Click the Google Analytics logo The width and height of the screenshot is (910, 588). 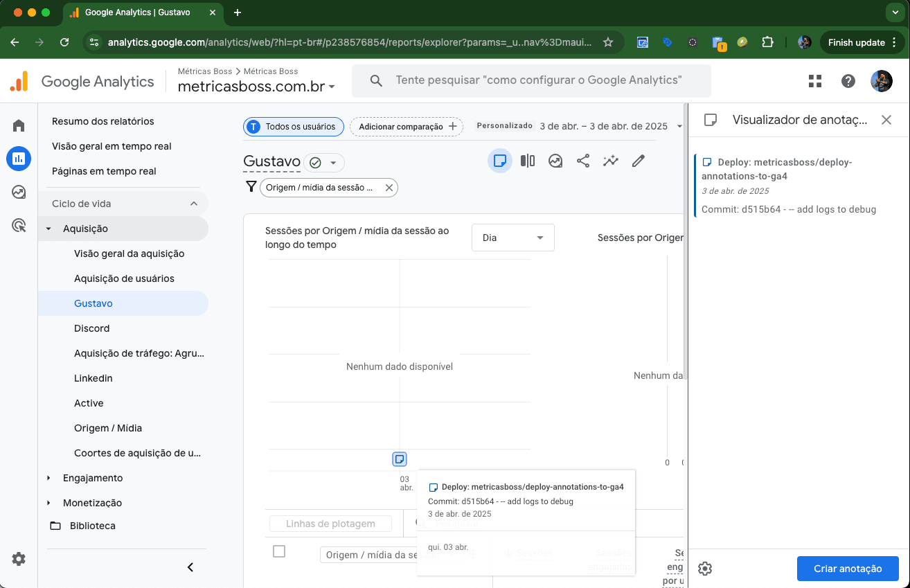pyautogui.click(x=83, y=81)
